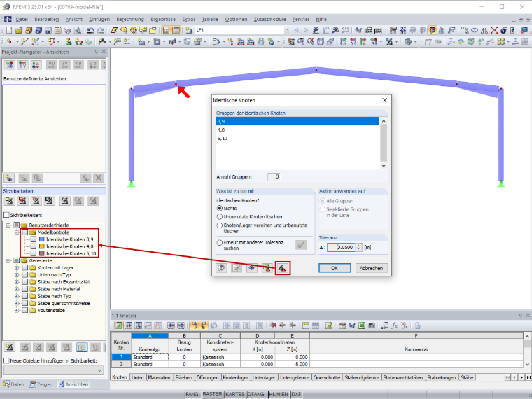Click the zoom magnifier icon in toolbar
Image resolution: width=532 pixels, height=399 pixels.
coord(301,42)
